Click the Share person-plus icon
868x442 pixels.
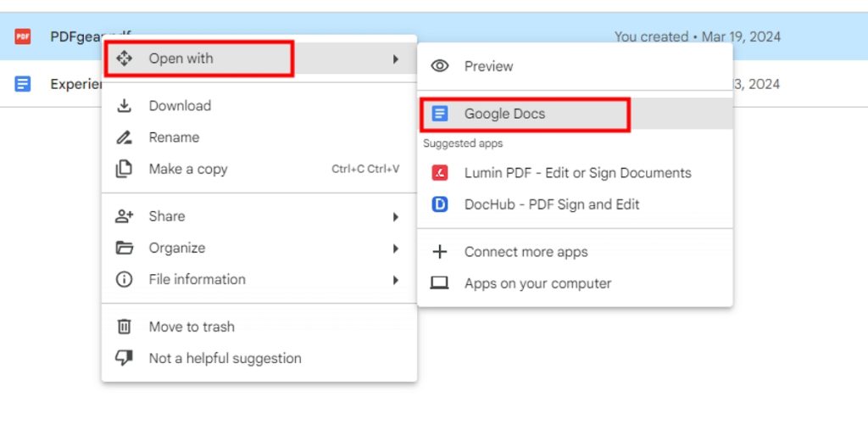point(124,216)
